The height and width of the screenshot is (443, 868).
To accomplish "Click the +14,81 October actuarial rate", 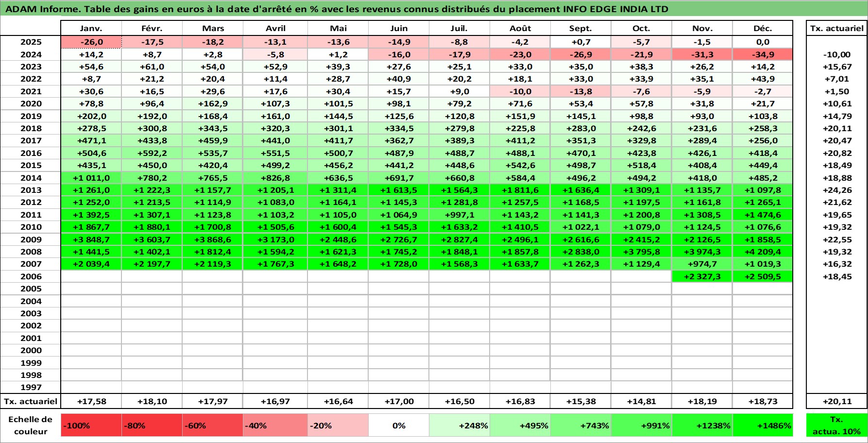I will (x=641, y=401).
